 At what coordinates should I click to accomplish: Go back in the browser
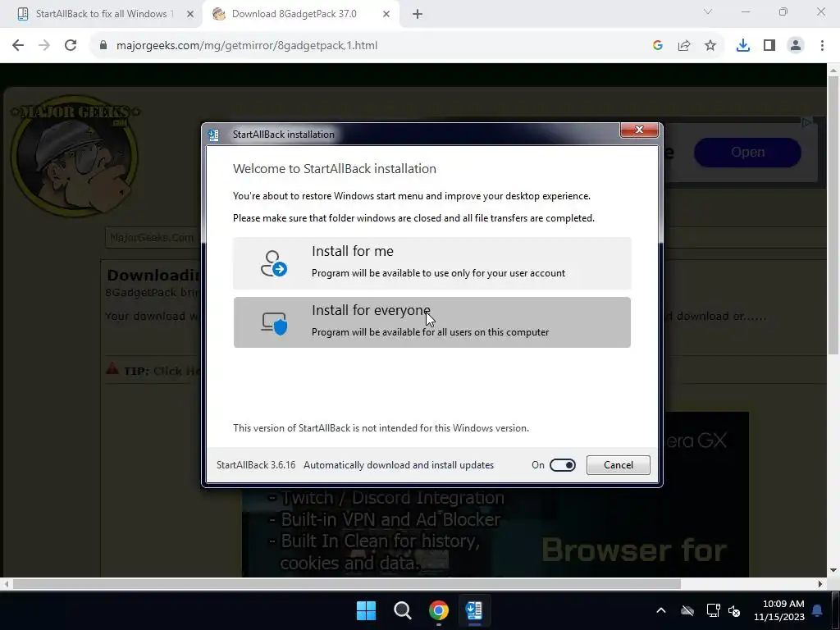click(x=18, y=46)
